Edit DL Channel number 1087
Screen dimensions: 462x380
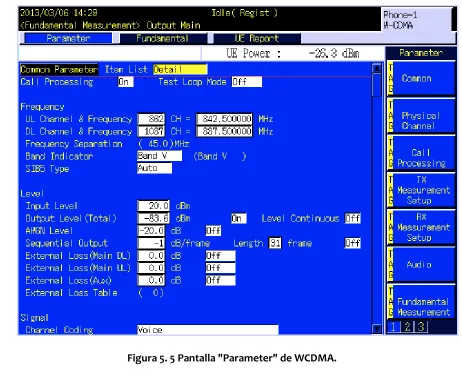pyautogui.click(x=151, y=131)
